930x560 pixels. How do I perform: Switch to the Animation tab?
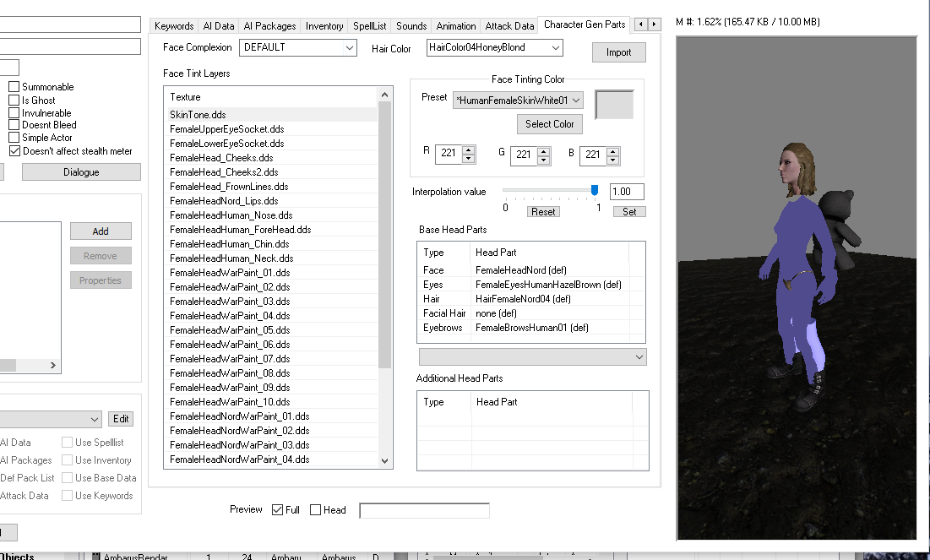(x=456, y=26)
